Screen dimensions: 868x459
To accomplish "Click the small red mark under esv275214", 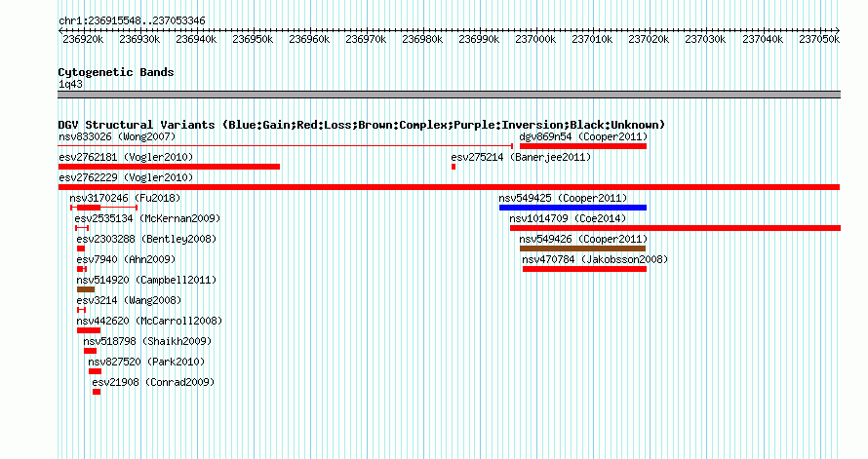I will tap(454, 167).
